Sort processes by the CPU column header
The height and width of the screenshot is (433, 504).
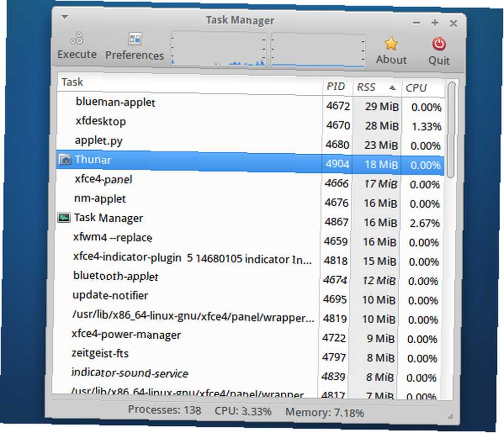(x=423, y=88)
